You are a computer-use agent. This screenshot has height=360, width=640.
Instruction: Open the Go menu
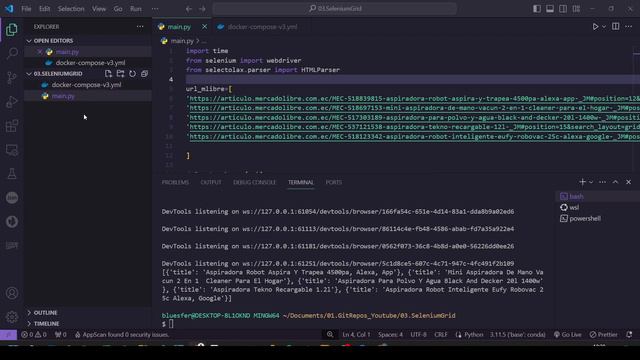pyautogui.click(x=118, y=9)
